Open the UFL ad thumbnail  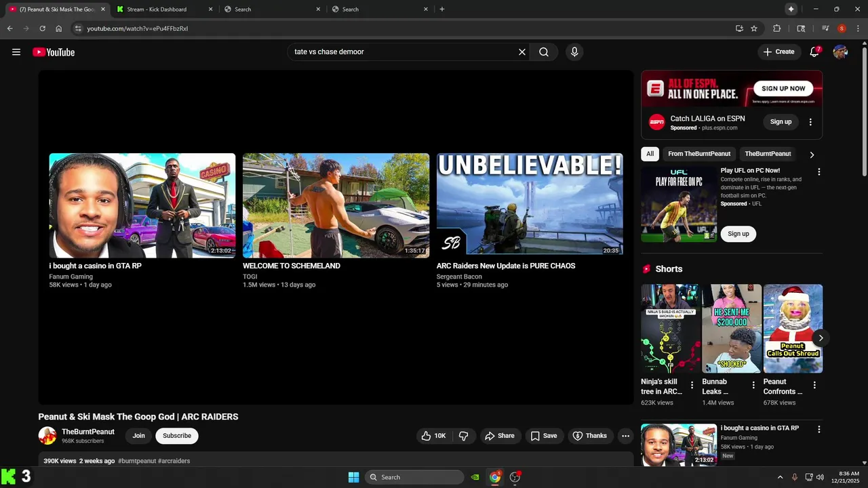click(x=679, y=205)
